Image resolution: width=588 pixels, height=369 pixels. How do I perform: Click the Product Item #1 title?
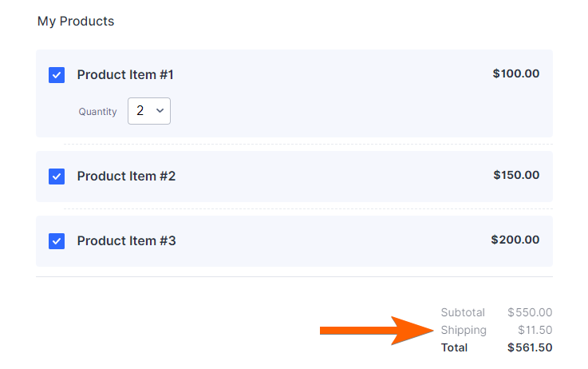[x=125, y=75]
